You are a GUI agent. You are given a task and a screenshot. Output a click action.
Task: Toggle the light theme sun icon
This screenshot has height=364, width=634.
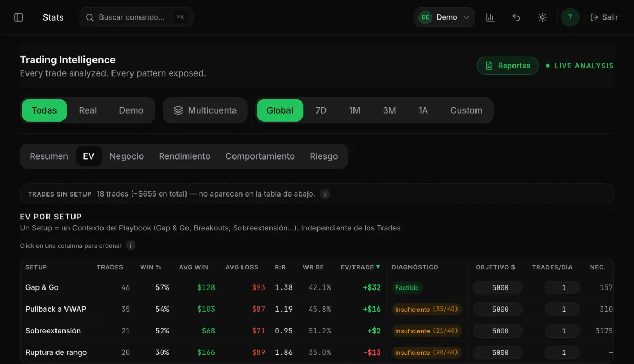tap(542, 17)
